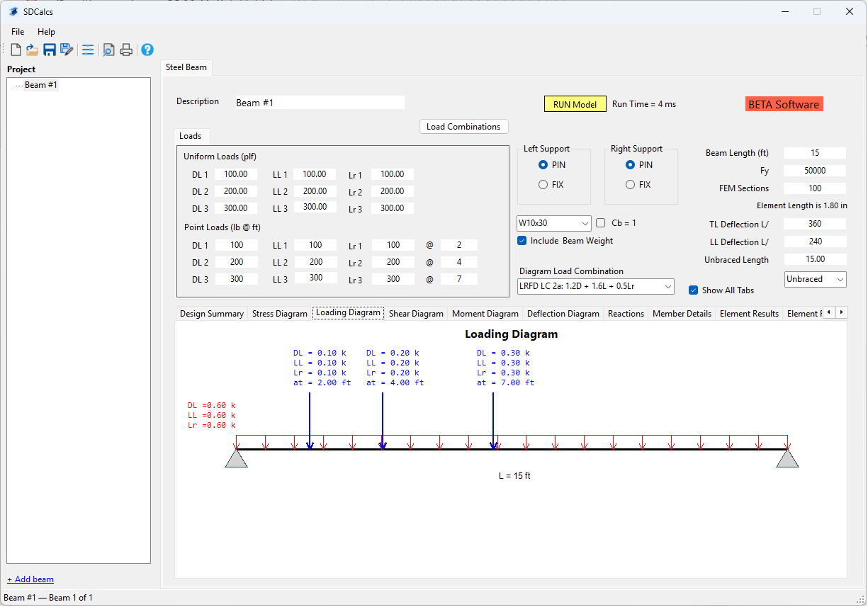Image resolution: width=868 pixels, height=607 pixels.
Task: Open the W10x30 section dropdown
Action: pos(554,223)
